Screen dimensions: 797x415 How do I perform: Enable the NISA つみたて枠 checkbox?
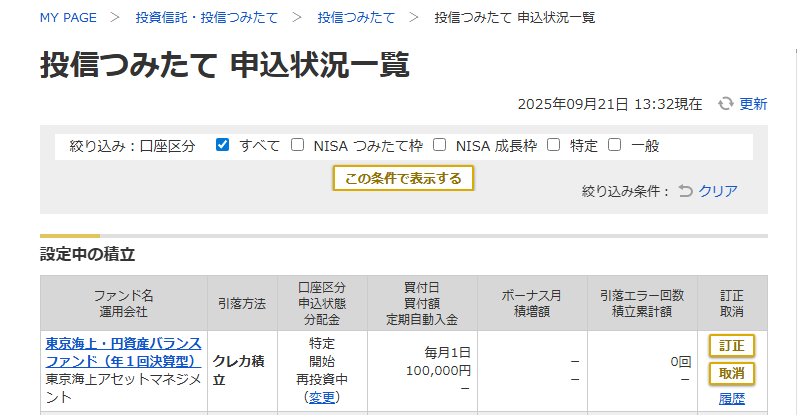point(298,145)
